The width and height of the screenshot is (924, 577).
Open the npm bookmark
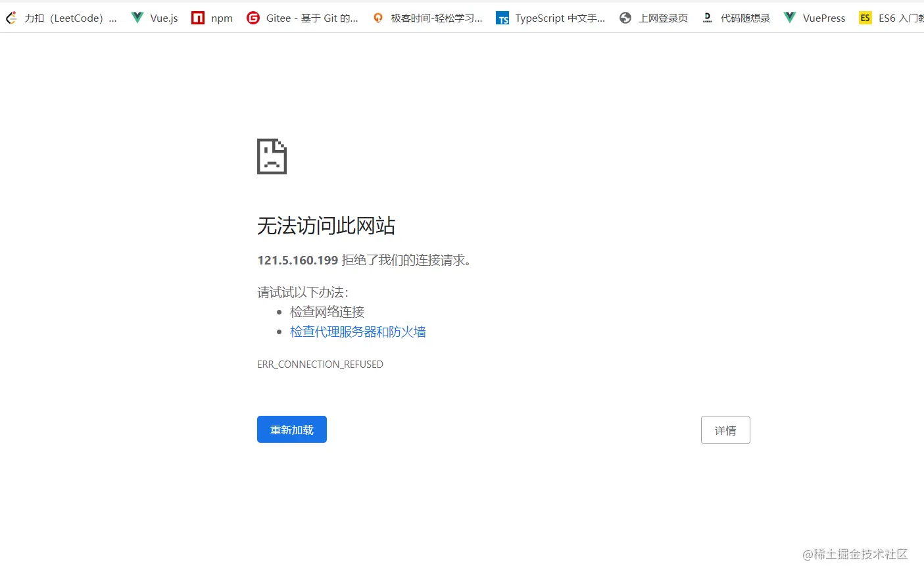tap(212, 18)
